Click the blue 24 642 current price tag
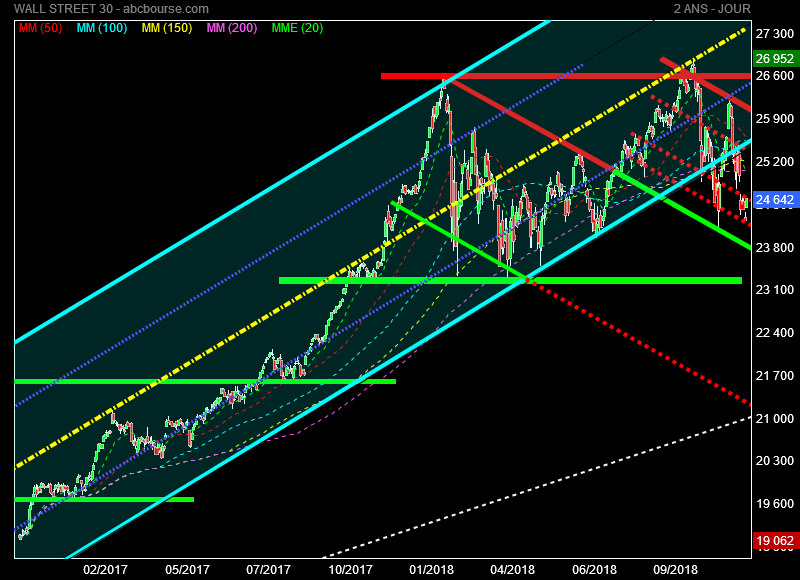The width and height of the screenshot is (800, 580). point(774,199)
